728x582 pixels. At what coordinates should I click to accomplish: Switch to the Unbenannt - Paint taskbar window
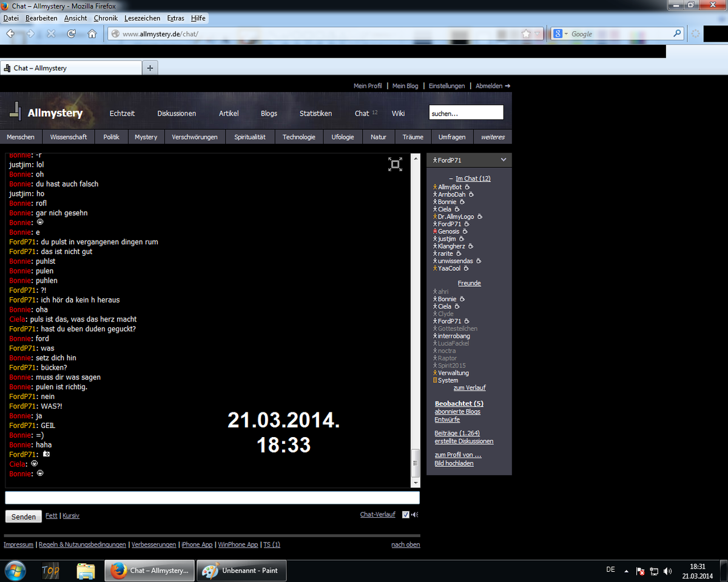pyautogui.click(x=242, y=570)
